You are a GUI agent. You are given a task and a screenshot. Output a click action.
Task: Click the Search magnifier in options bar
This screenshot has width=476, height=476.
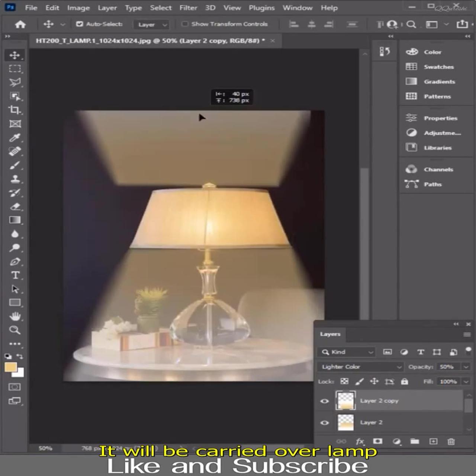(x=411, y=25)
